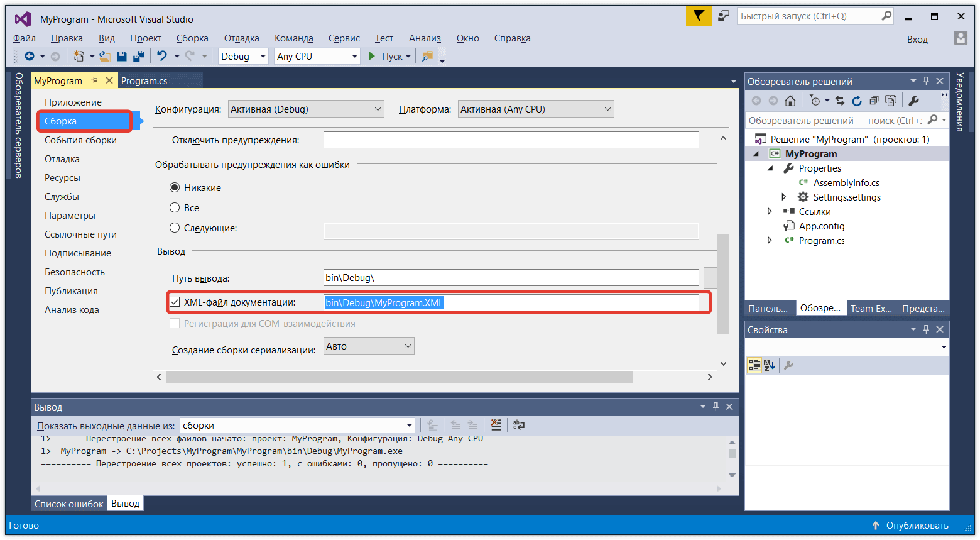Collapse all items in Solution Explorer
The height and width of the screenshot is (540, 980).
click(874, 101)
